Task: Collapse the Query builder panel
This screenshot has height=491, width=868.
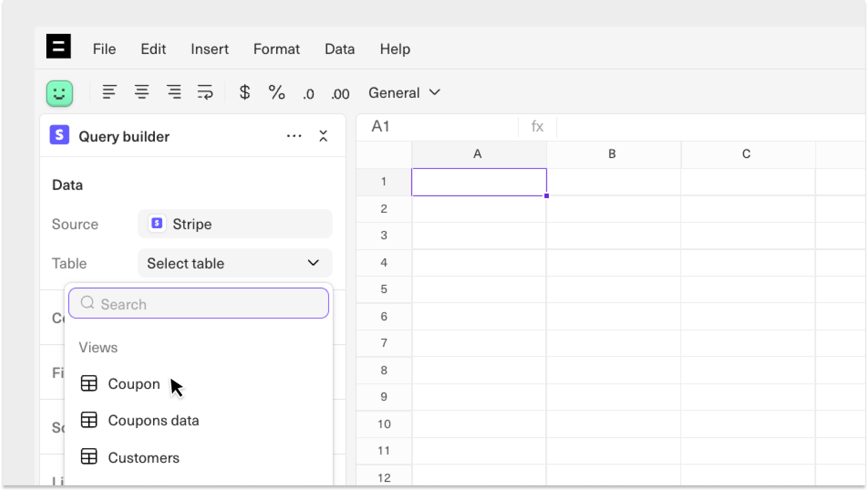Action: point(323,136)
